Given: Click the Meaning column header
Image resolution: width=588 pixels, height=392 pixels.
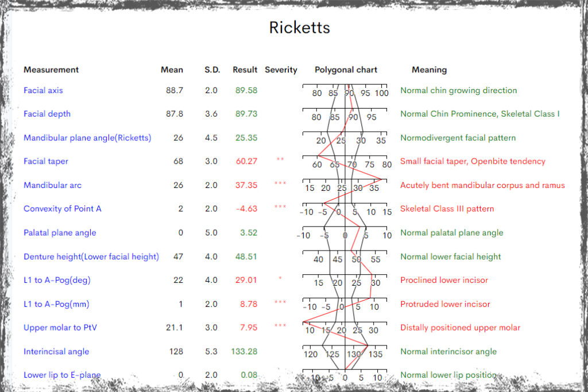Looking at the screenshot, I should [429, 70].
